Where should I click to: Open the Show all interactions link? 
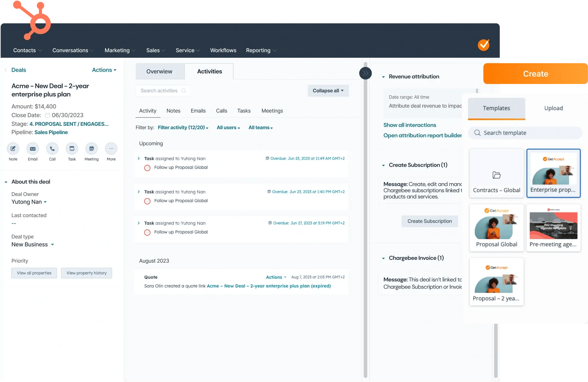coord(410,125)
